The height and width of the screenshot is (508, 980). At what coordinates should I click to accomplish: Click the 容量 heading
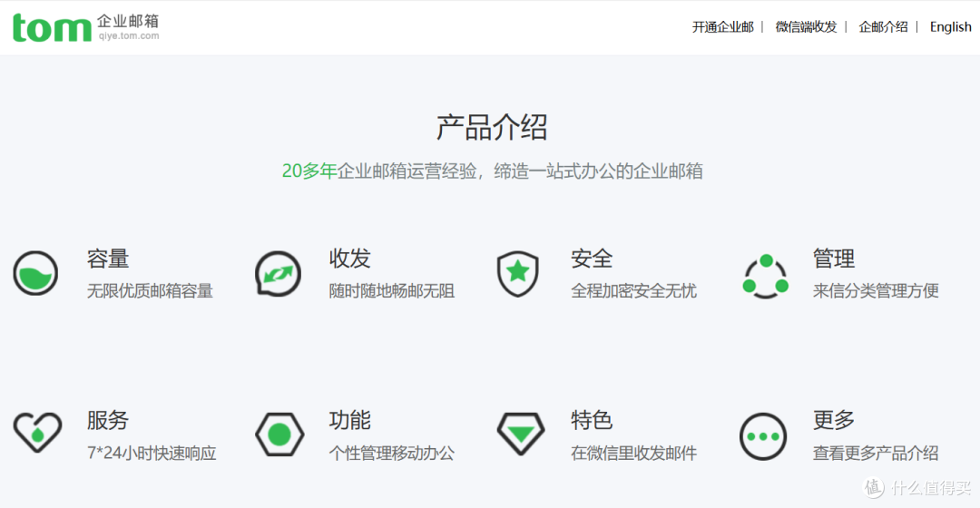[108, 259]
